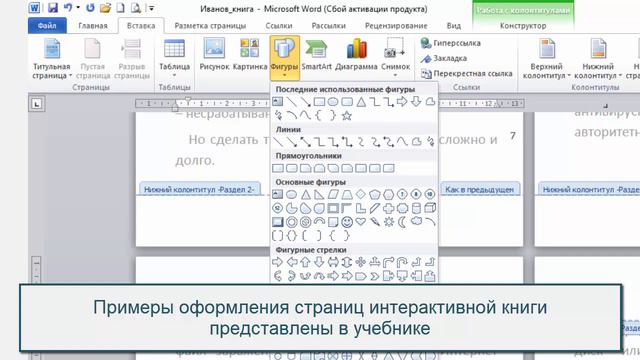
Task: Select the double-arrow line under Линии
Action: (305, 142)
